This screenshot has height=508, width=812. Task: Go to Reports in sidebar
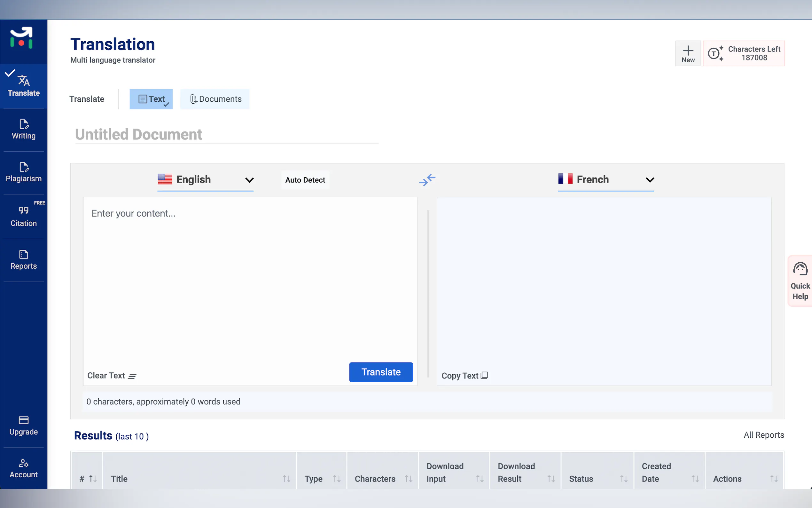pos(24,260)
